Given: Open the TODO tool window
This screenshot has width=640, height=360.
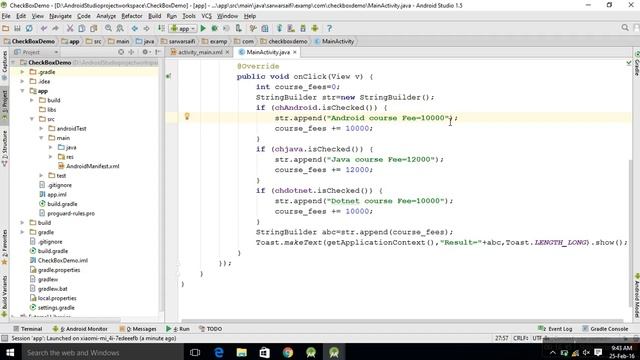Looking at the screenshot, I should coord(211,329).
